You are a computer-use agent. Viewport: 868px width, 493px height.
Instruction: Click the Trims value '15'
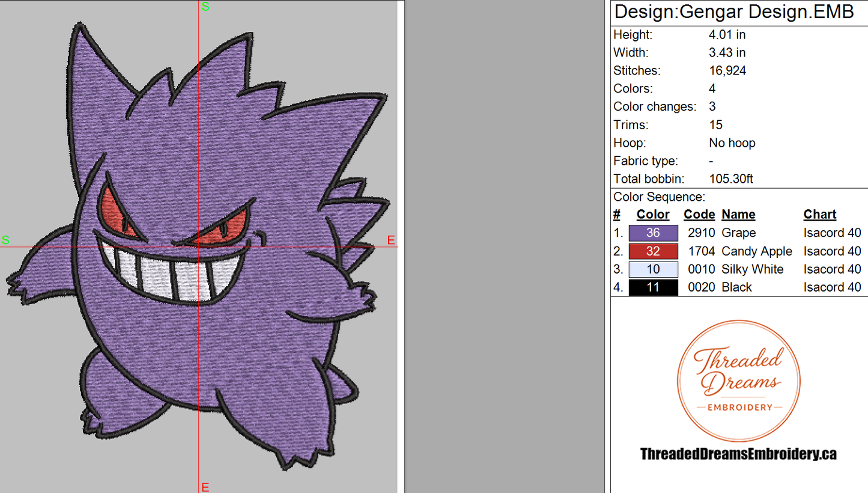(716, 125)
